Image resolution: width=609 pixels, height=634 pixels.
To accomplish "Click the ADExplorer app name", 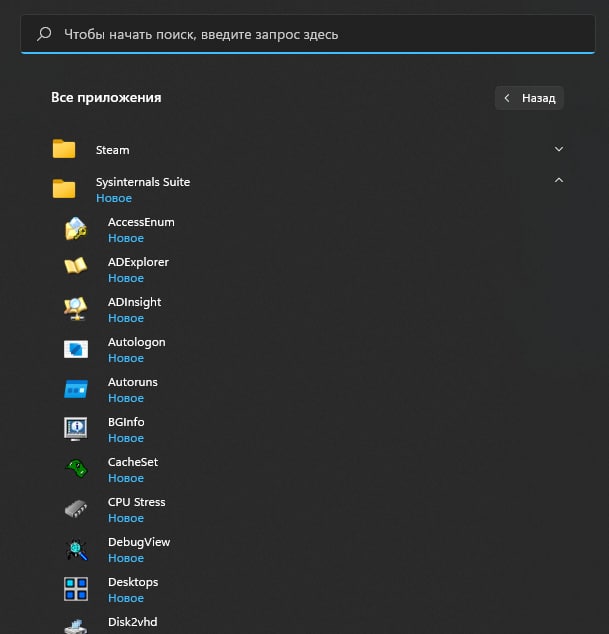I will 138,262.
